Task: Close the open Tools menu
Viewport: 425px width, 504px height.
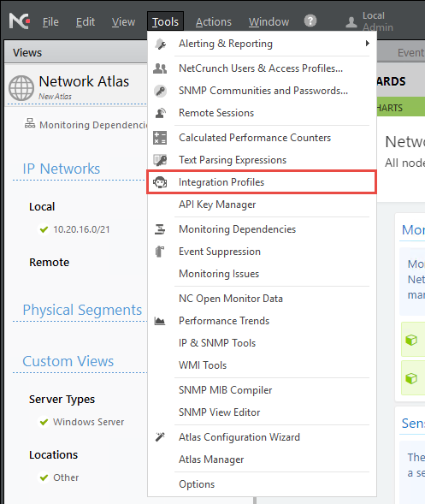Action: 165,21
